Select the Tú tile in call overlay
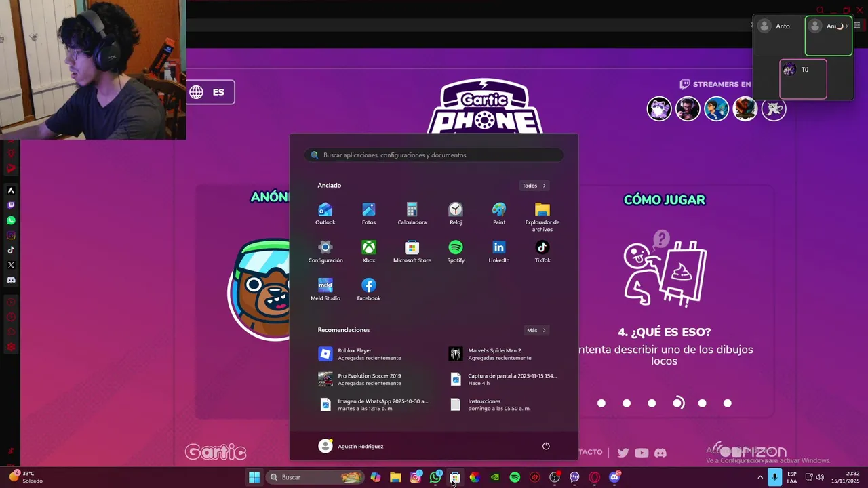 coord(804,79)
